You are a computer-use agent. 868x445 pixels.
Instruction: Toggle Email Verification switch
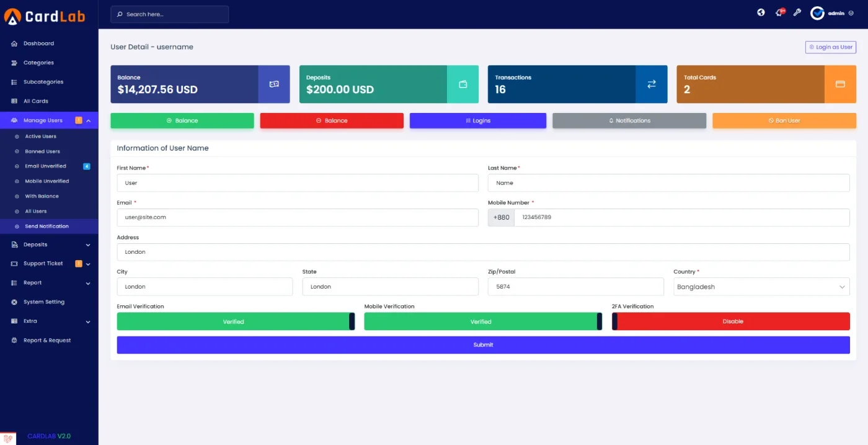coord(236,321)
